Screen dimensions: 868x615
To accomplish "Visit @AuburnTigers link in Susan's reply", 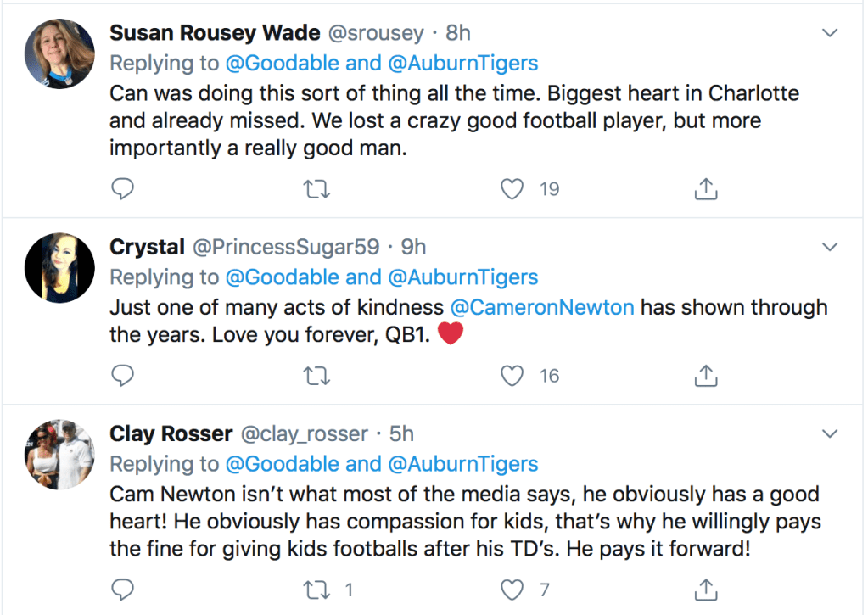I will [x=463, y=64].
